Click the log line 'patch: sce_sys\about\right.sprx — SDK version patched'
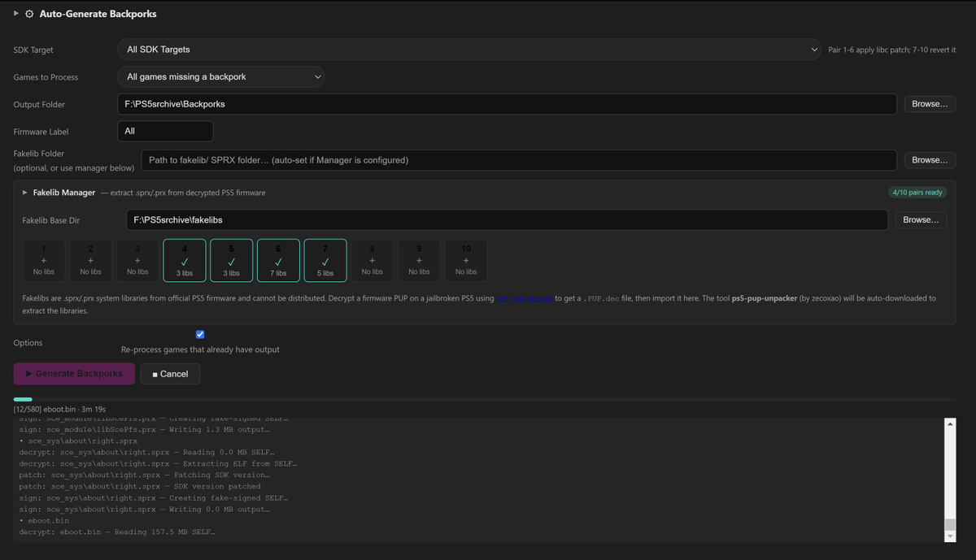This screenshot has width=976, height=560. 140,487
